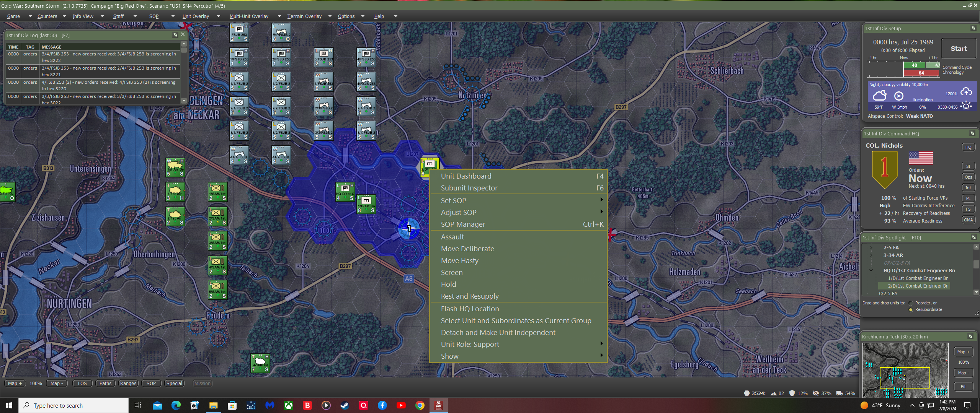Select the HQ D/1st Combat Engineer counter on map

[345, 192]
